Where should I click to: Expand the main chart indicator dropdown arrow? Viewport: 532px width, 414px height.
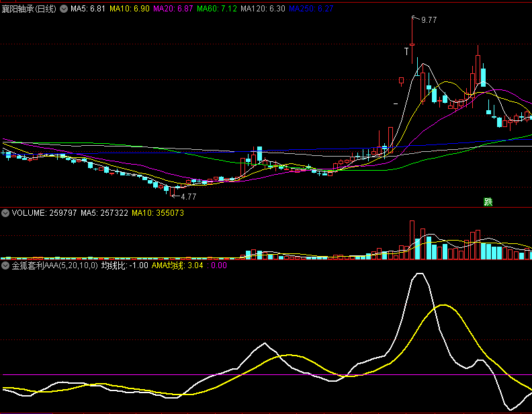(x=64, y=9)
